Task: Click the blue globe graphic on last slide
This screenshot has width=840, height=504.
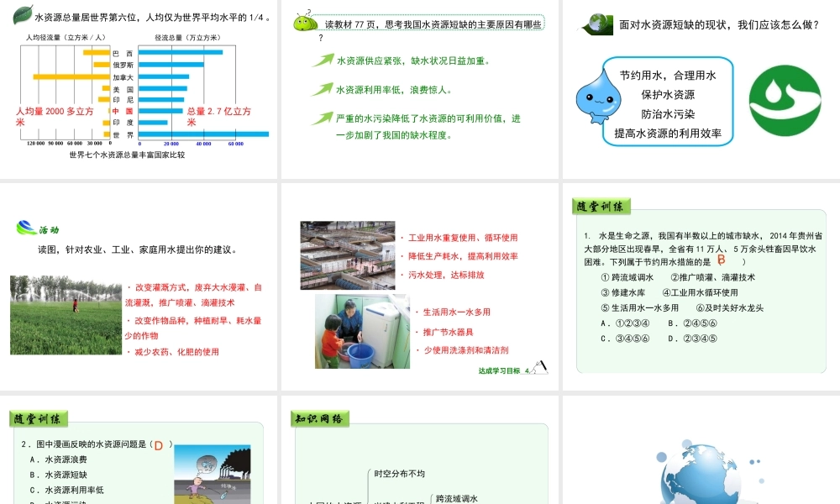Action: [x=701, y=472]
